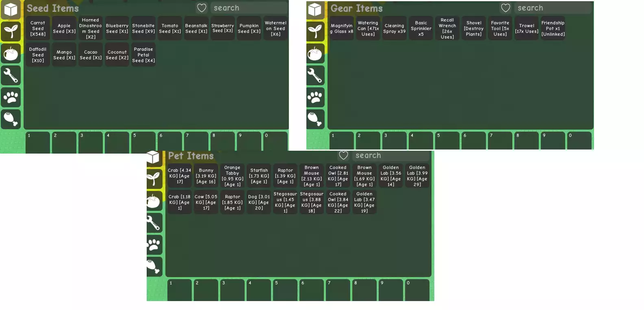Click the drumstick food icon in Pet Items panel
This screenshot has width=644, height=310.
[x=154, y=267]
